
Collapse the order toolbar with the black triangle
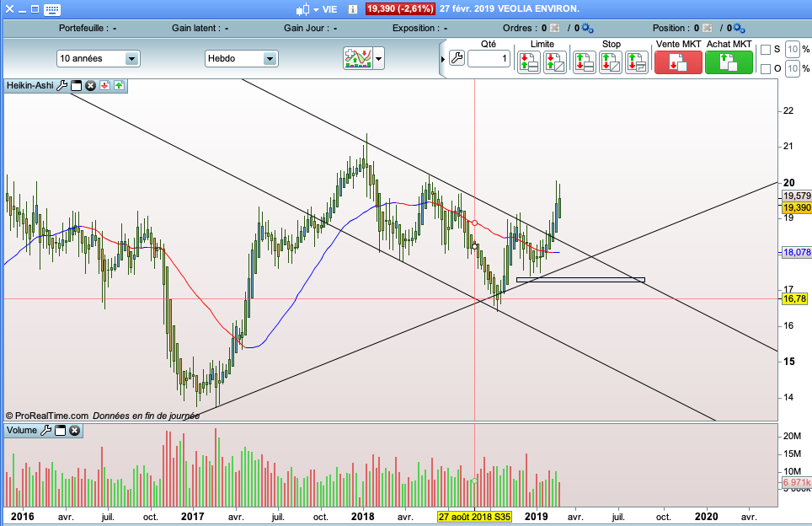tap(443, 59)
